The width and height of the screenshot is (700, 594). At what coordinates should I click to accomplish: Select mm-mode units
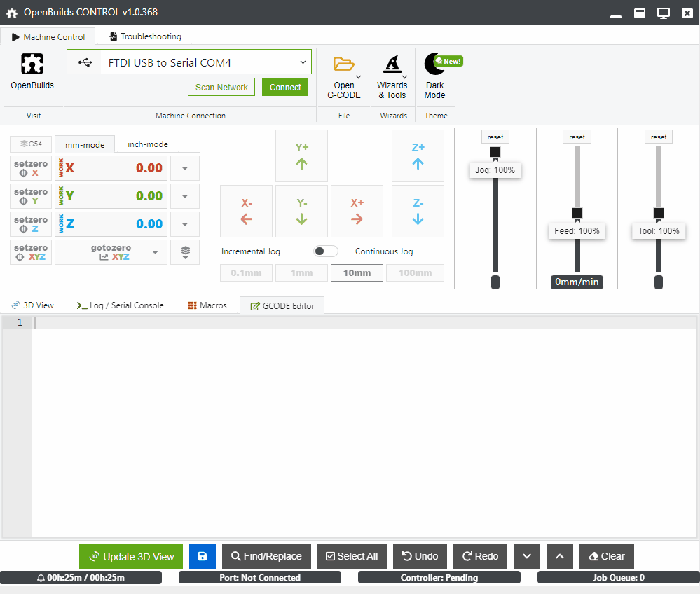pos(85,145)
